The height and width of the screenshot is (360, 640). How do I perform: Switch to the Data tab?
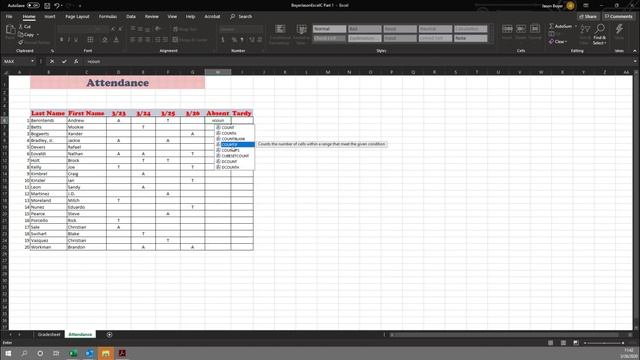[131, 16]
